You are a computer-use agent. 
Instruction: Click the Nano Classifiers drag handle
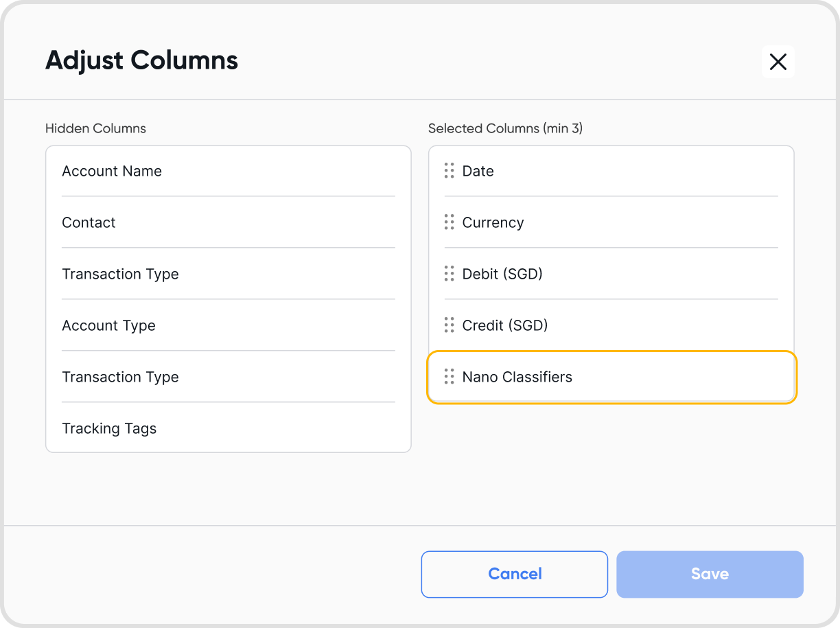[x=450, y=377]
